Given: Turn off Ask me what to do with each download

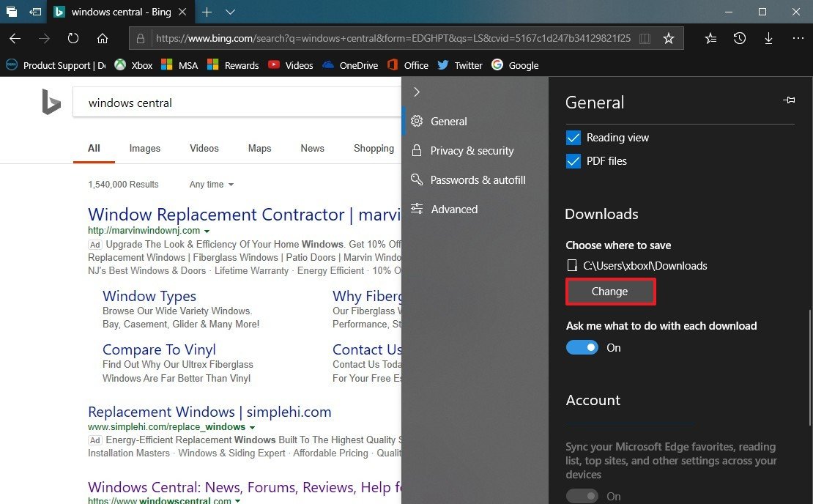Looking at the screenshot, I should point(582,347).
